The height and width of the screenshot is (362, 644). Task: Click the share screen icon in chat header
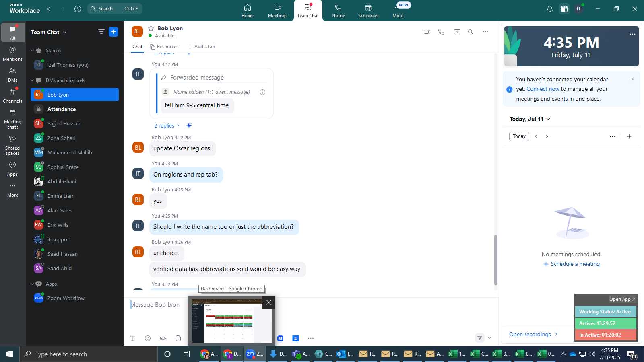click(457, 32)
